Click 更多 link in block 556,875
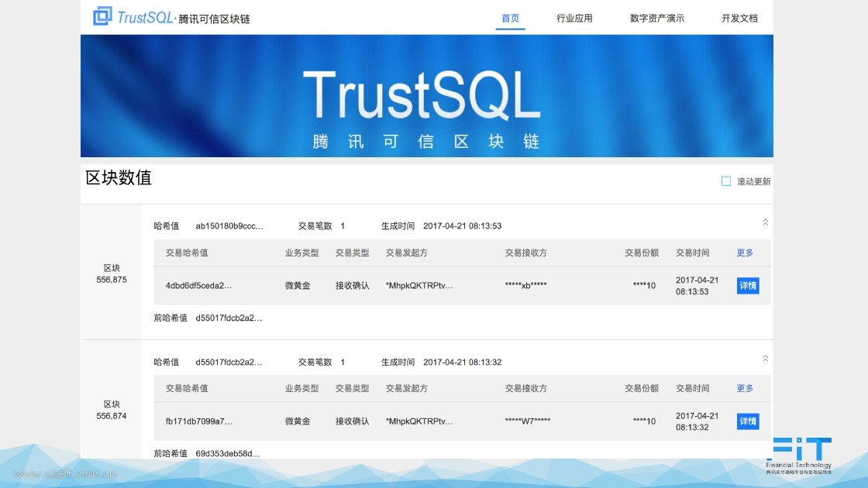This screenshot has width=868, height=488. (745, 253)
